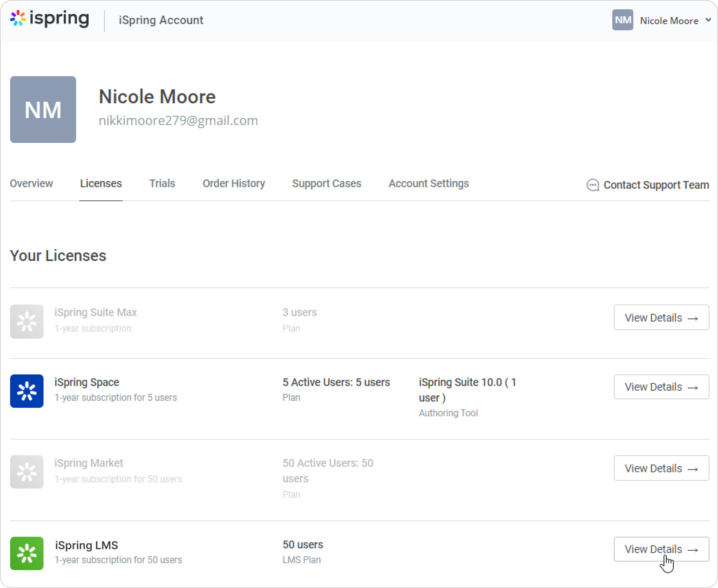Image resolution: width=718 pixels, height=588 pixels.
Task: Click the small NM avatar in header
Action: (622, 20)
